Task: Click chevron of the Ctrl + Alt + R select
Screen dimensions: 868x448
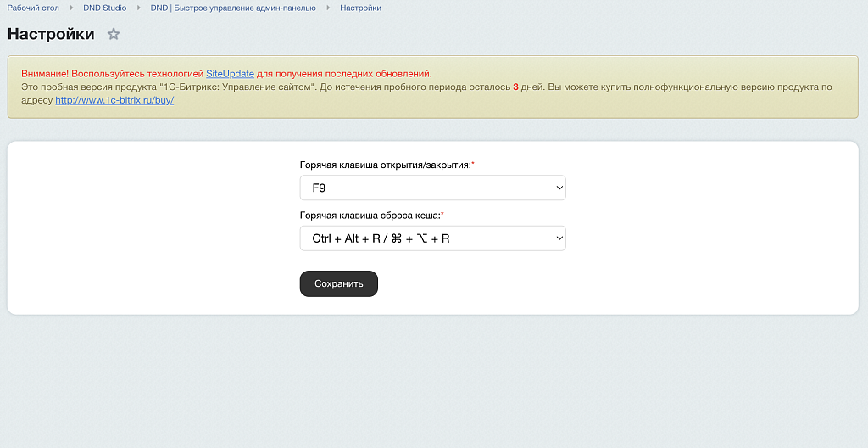Action: (x=559, y=238)
